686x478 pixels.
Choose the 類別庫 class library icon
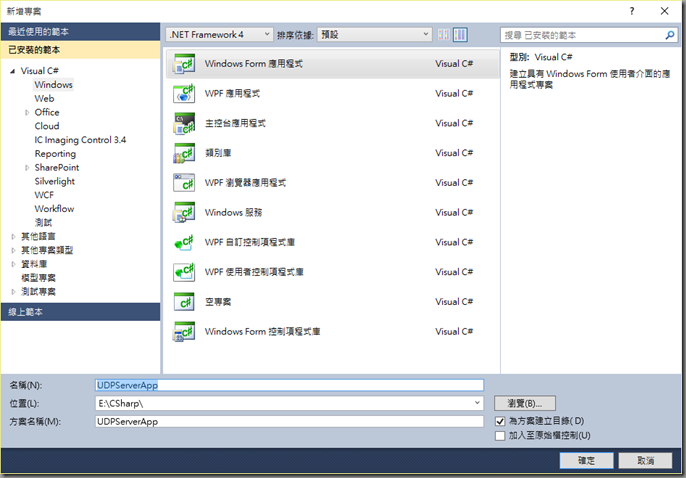[184, 153]
